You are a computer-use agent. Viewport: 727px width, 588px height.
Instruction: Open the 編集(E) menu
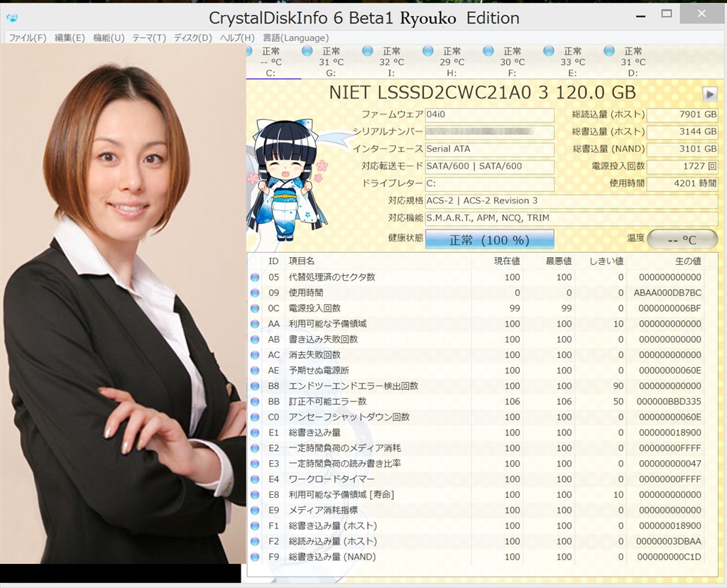pos(70,38)
